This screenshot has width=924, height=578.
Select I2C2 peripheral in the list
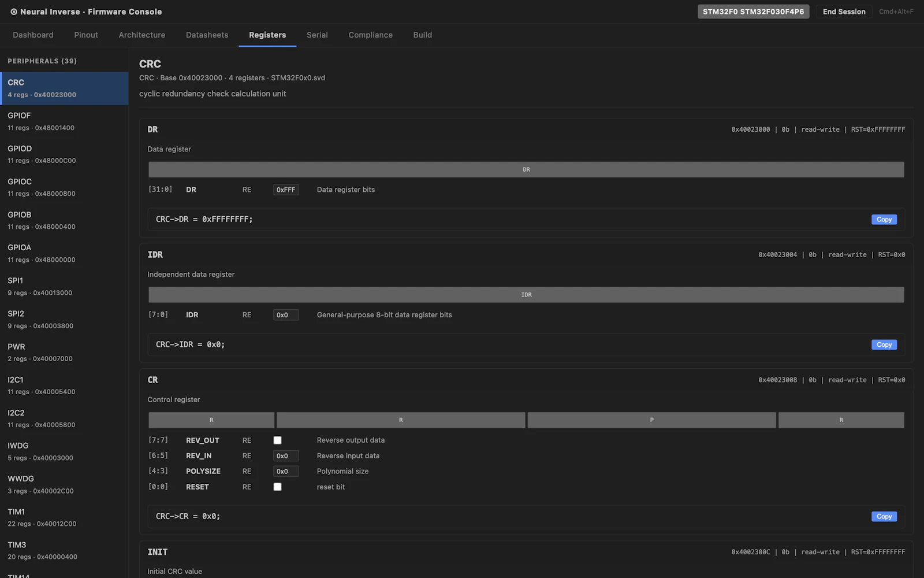64,418
